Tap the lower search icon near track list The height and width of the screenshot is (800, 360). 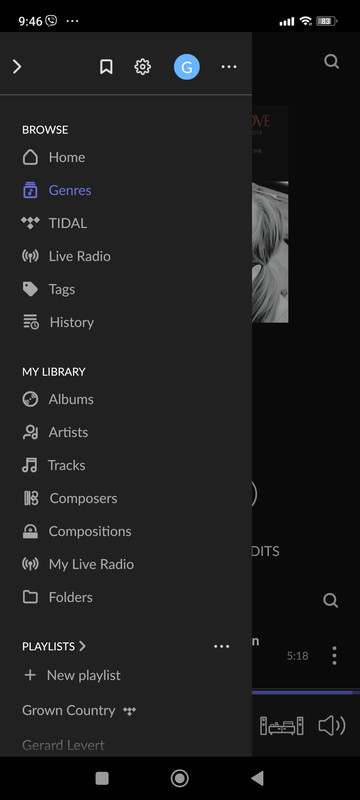click(x=330, y=601)
